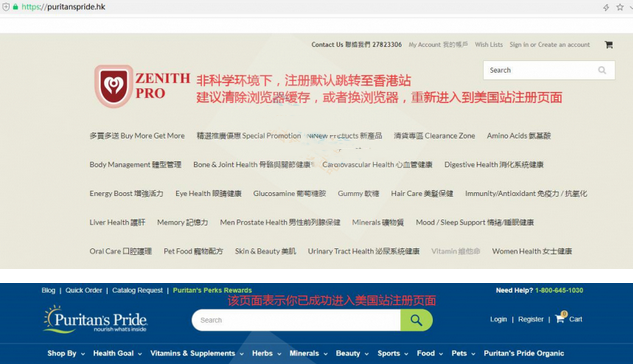Expand the Herbs dropdown
This screenshot has width=633, height=364.
click(x=266, y=354)
